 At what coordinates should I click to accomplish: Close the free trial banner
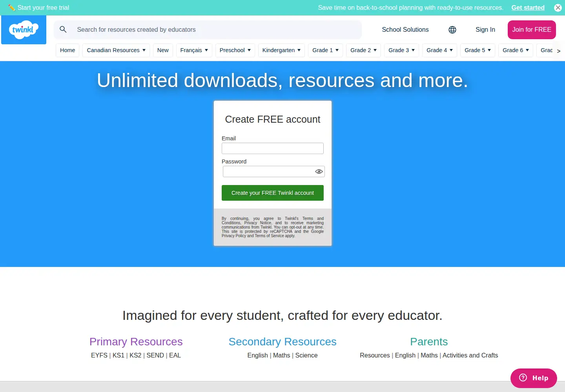pyautogui.click(x=558, y=7)
